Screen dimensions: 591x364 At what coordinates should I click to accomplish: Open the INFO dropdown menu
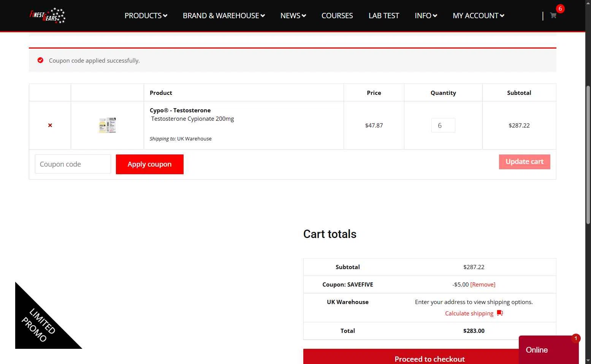tap(426, 16)
